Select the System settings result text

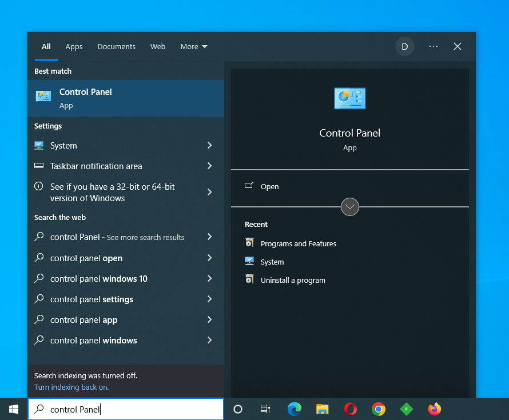63,146
